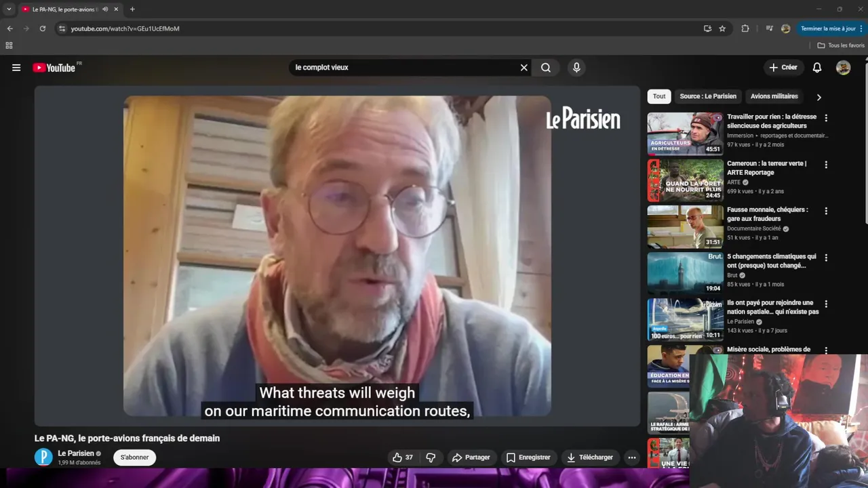Screen dimensions: 868x488
Task: Click the Partager button
Action: [471, 457]
